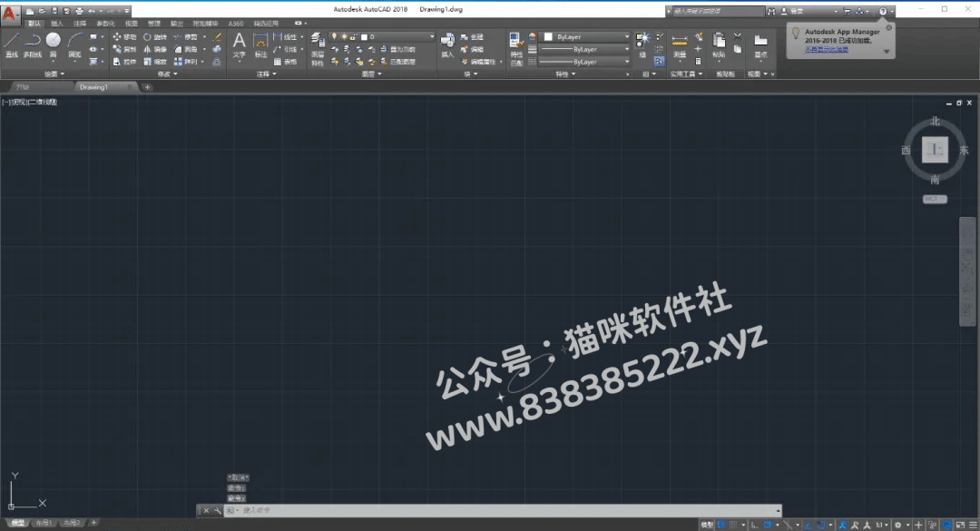
Task: Toggle polar tracking in status bar
Action: (x=768, y=525)
